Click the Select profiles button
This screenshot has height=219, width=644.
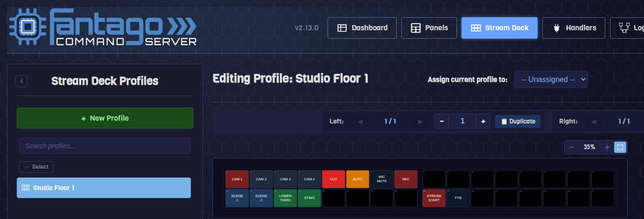[x=36, y=167]
